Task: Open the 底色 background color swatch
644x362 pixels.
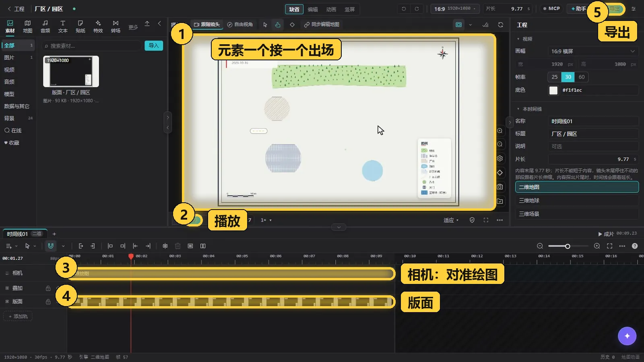Action: pos(553,90)
